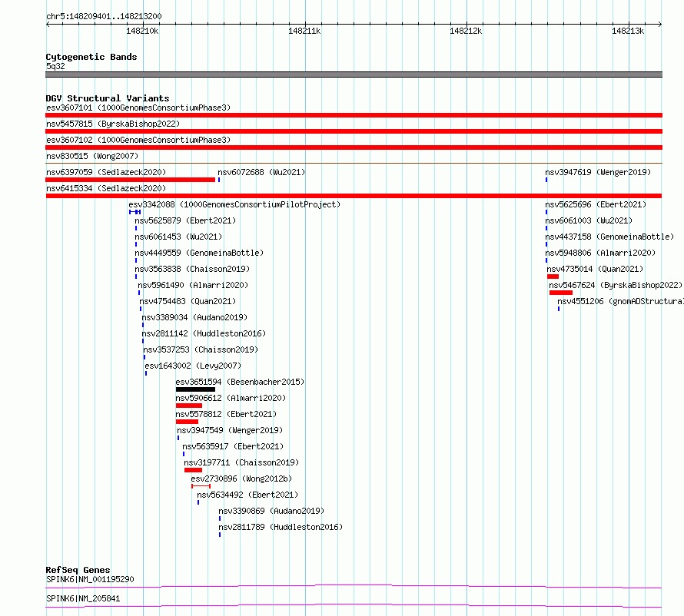
Task: Click nsv3563838 (Chaisson2019) label
Action: [192, 269]
